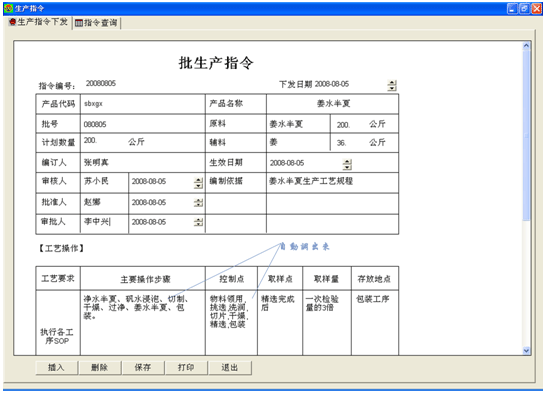Viewport: 544px width, 393px height.
Task: Click the 控制点 column header
Action: 231,279
